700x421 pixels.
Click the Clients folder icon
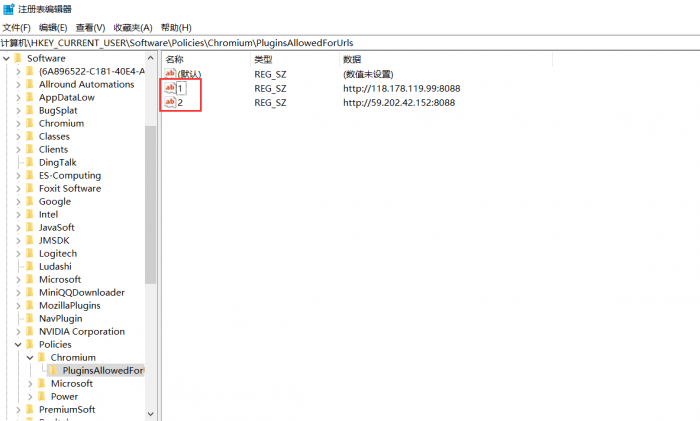[x=30, y=149]
